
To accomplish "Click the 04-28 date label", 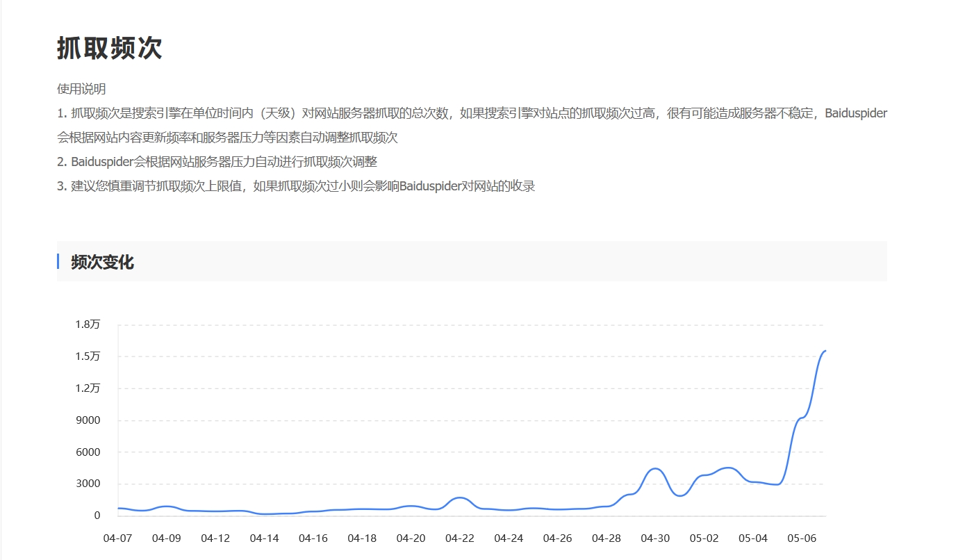I will click(607, 538).
